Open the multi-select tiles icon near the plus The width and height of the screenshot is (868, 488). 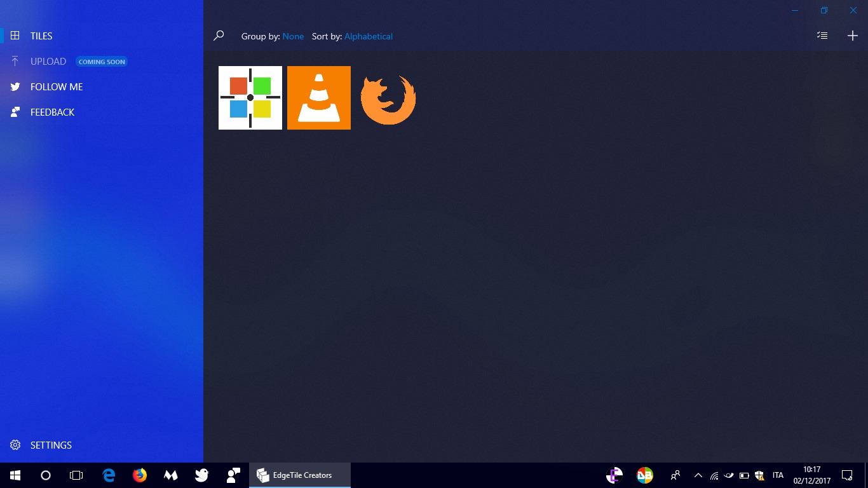click(x=822, y=35)
